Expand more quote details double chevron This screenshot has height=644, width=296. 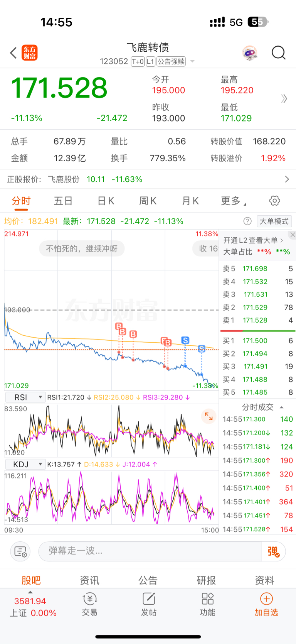click(x=284, y=99)
